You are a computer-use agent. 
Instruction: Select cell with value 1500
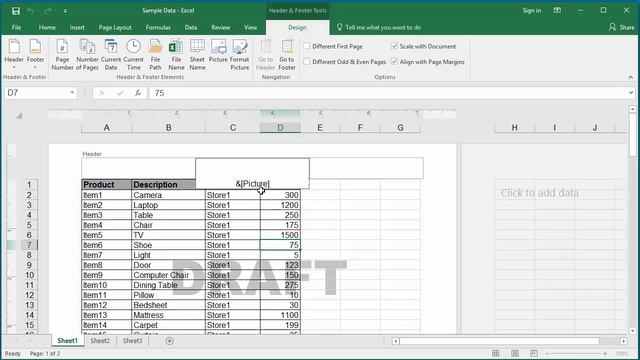[x=280, y=235]
